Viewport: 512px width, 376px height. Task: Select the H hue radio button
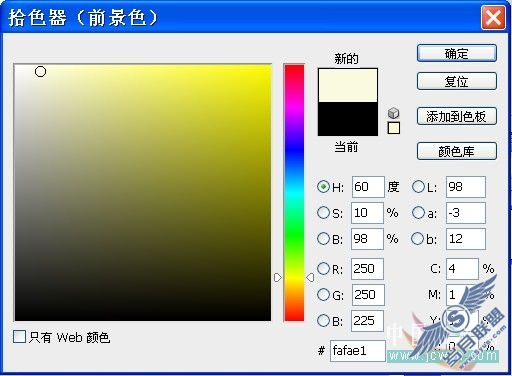(x=323, y=187)
